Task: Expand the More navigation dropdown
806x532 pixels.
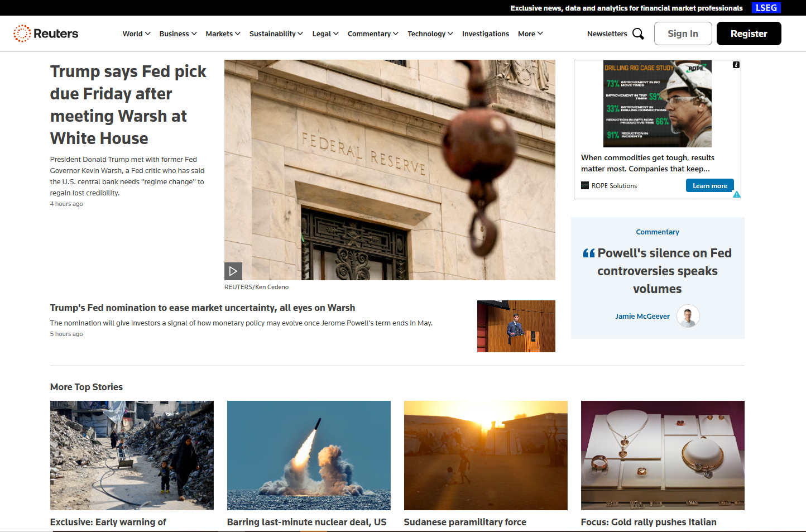Action: (530, 33)
